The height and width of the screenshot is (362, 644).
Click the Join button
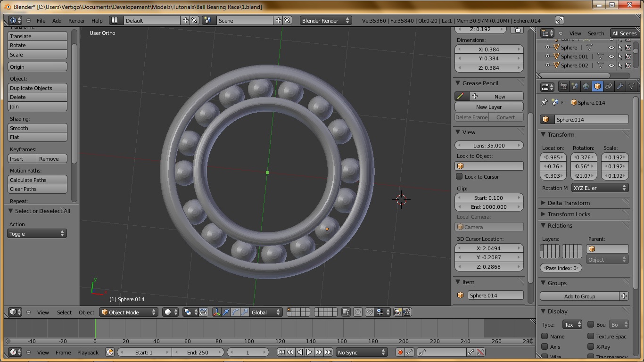click(x=37, y=107)
